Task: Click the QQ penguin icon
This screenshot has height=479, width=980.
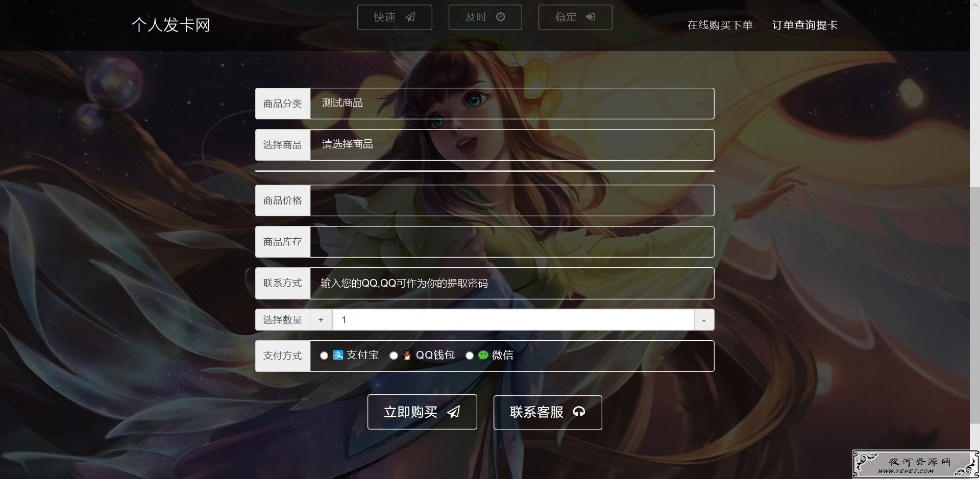Action: [407, 356]
